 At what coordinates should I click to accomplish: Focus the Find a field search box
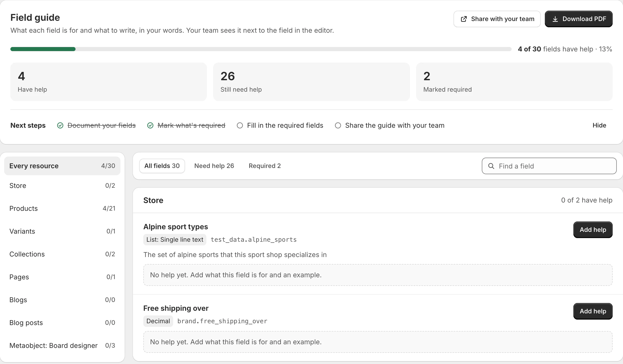point(549,166)
